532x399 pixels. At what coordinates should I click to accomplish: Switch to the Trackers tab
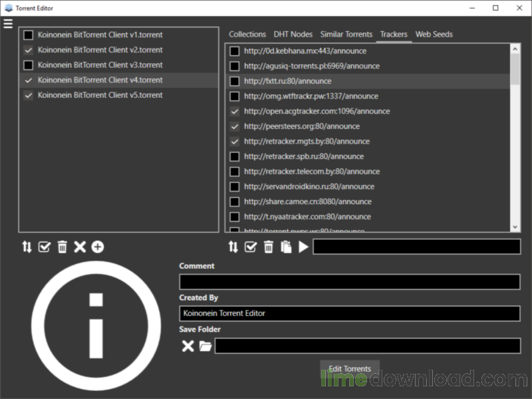pos(394,34)
